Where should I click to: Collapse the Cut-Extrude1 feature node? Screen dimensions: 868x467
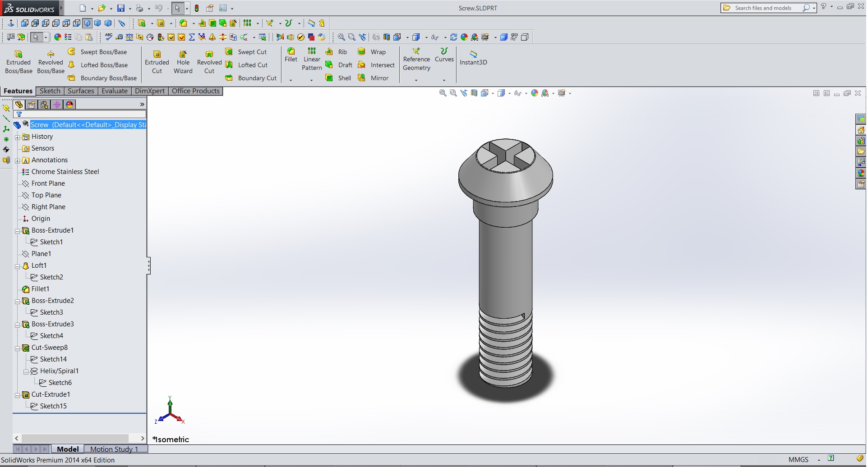pos(17,395)
